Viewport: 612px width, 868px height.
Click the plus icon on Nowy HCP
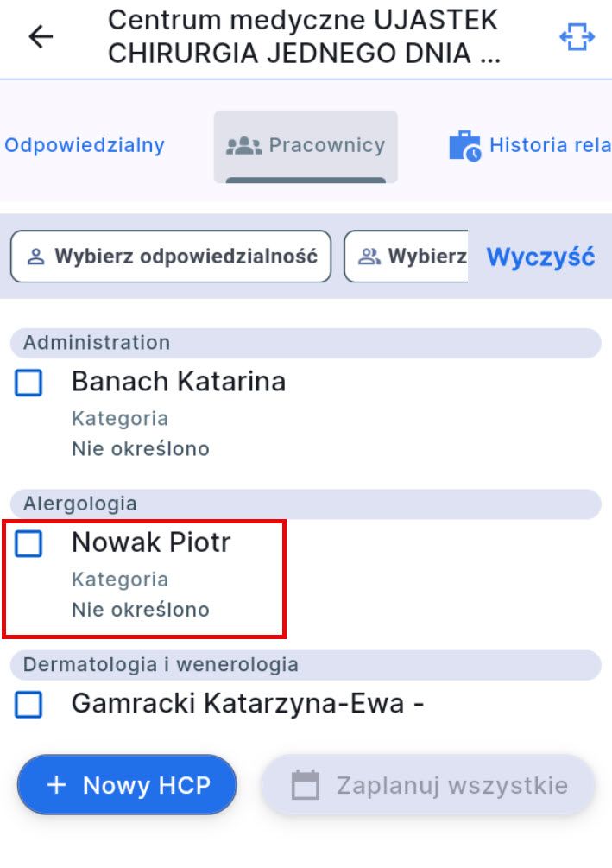tap(56, 785)
